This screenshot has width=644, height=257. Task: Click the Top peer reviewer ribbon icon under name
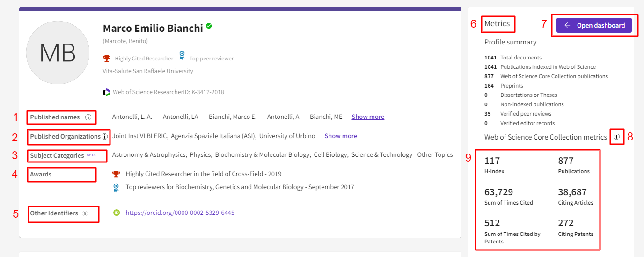(182, 56)
